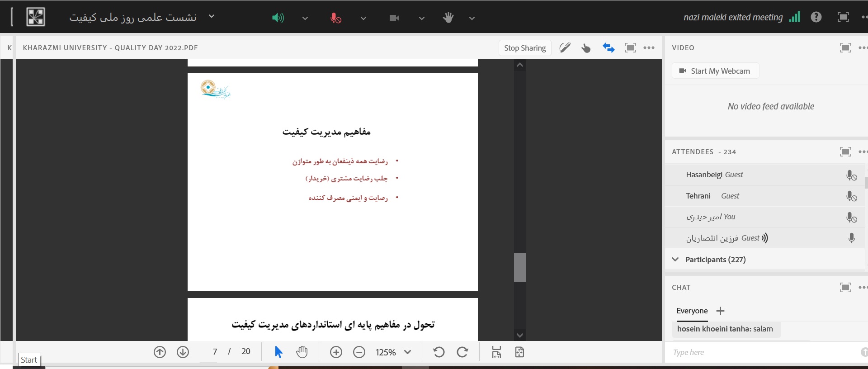Go to previous page with up arrow
Image resolution: width=868 pixels, height=369 pixels.
click(x=160, y=352)
